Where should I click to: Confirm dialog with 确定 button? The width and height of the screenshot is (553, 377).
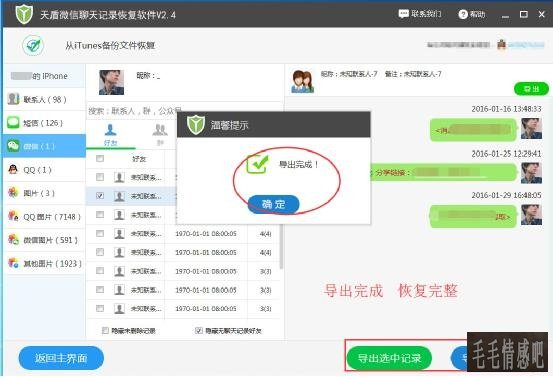pyautogui.click(x=274, y=204)
